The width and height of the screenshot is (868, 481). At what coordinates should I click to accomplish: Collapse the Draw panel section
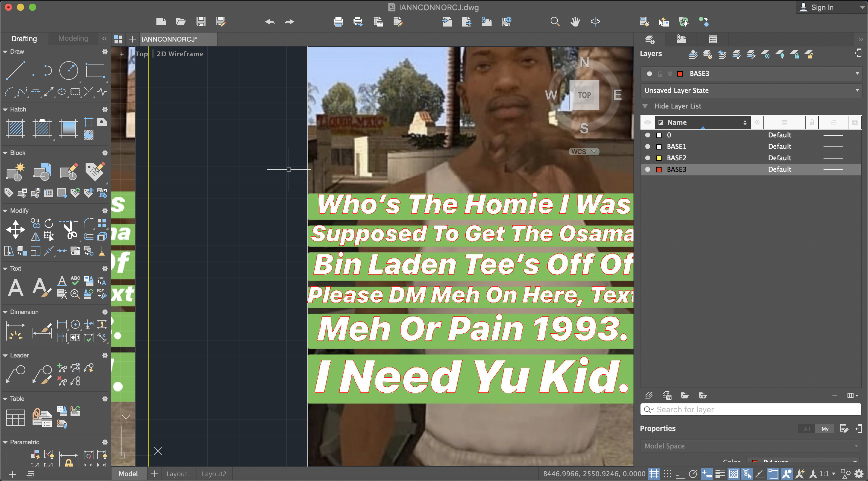[5, 52]
